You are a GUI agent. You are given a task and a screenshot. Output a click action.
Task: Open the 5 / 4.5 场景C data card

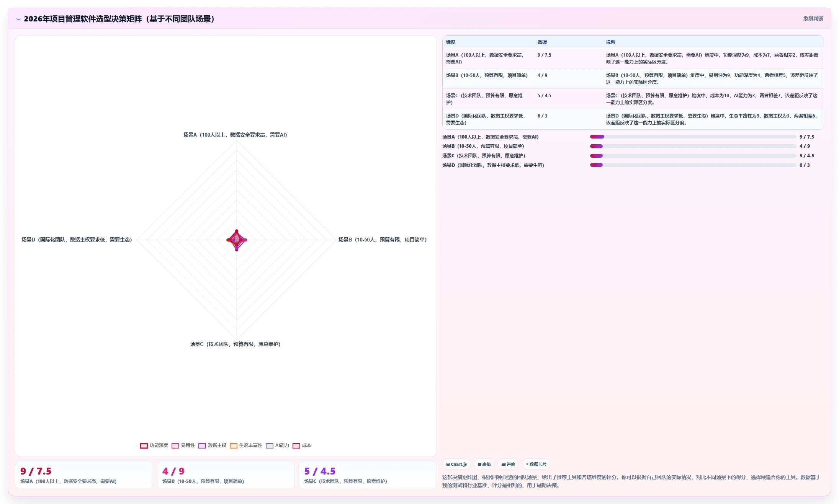368,475
